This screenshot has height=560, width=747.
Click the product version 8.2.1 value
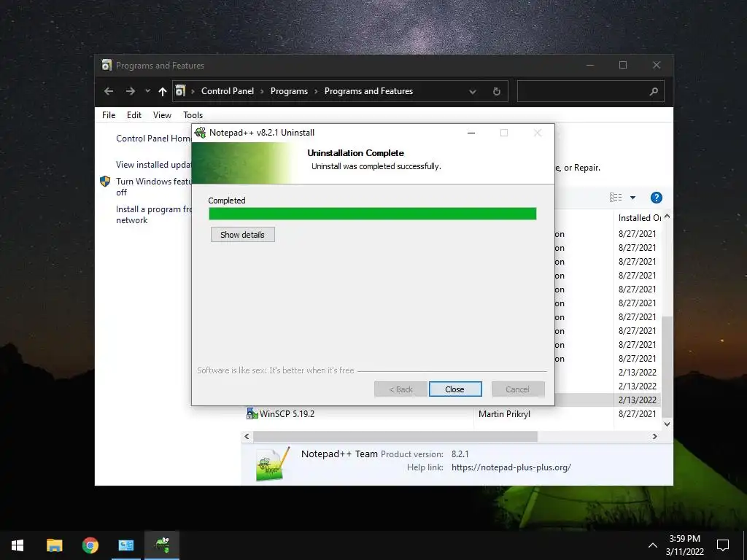460,454
